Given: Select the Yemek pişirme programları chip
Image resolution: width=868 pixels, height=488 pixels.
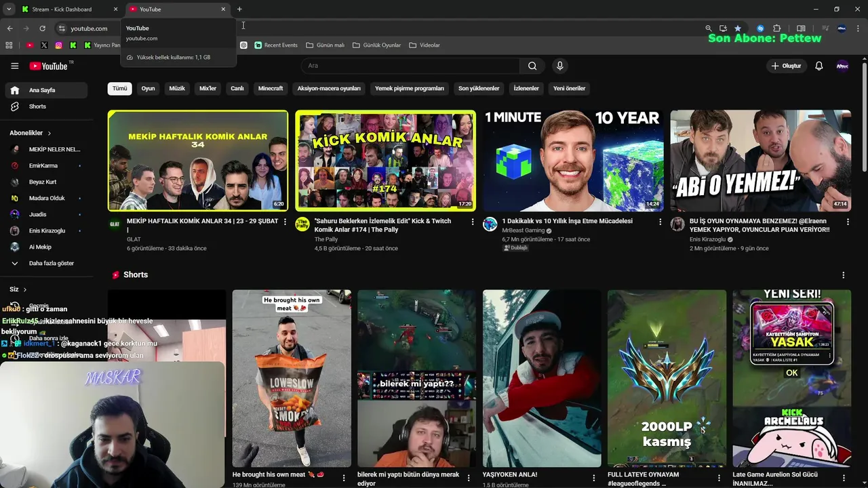Looking at the screenshot, I should [410, 89].
